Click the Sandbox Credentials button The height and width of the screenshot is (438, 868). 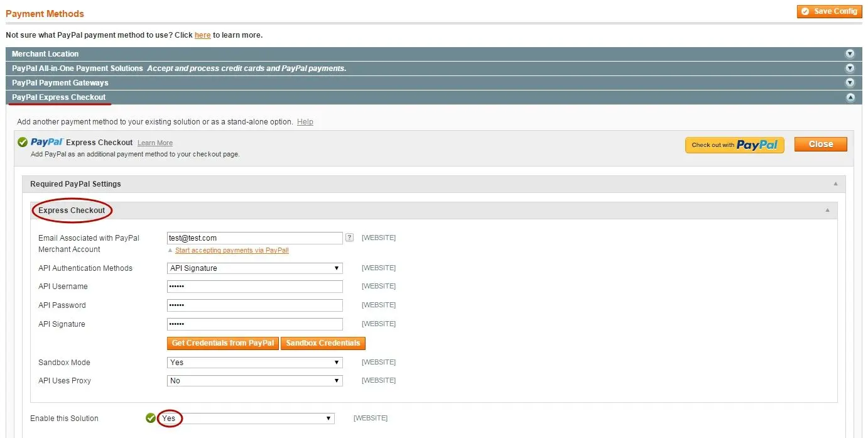323,343
